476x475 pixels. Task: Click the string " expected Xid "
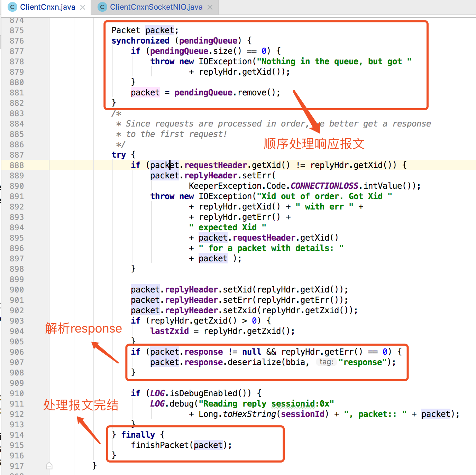228,227
